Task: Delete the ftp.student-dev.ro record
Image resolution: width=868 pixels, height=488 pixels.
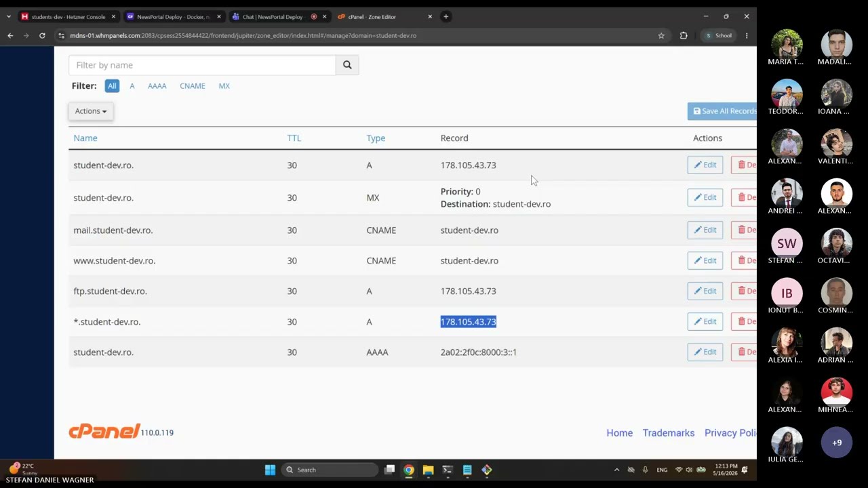Action: pyautogui.click(x=744, y=291)
